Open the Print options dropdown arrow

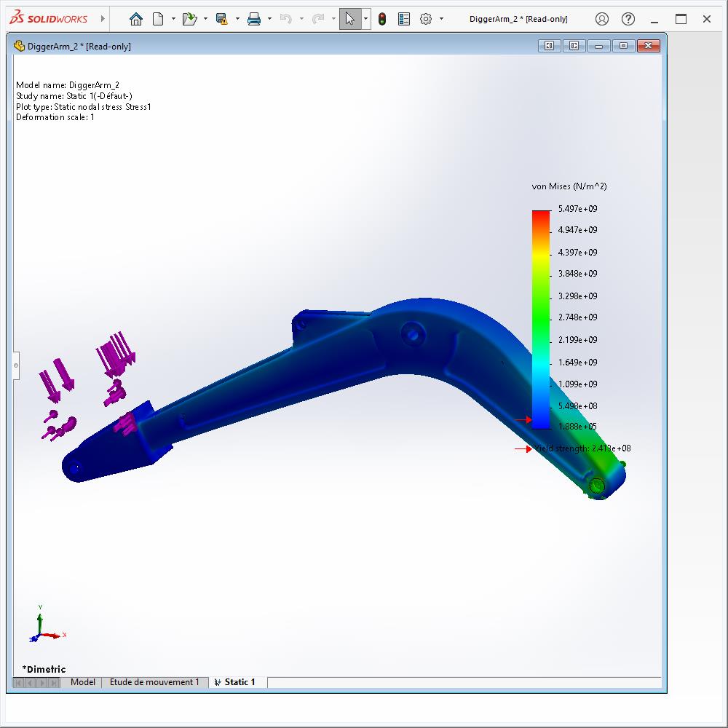(x=269, y=19)
